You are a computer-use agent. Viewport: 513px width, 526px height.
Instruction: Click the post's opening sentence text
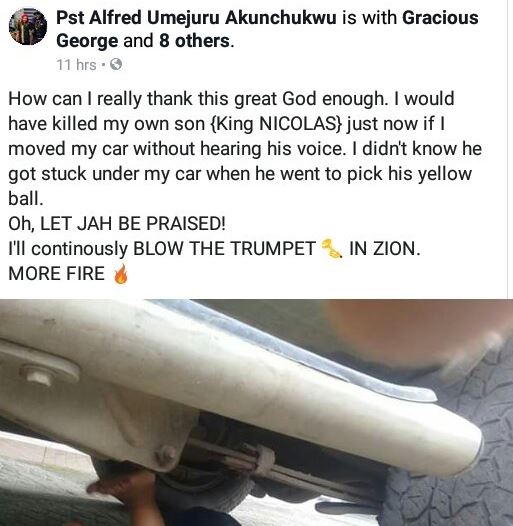(x=197, y=99)
